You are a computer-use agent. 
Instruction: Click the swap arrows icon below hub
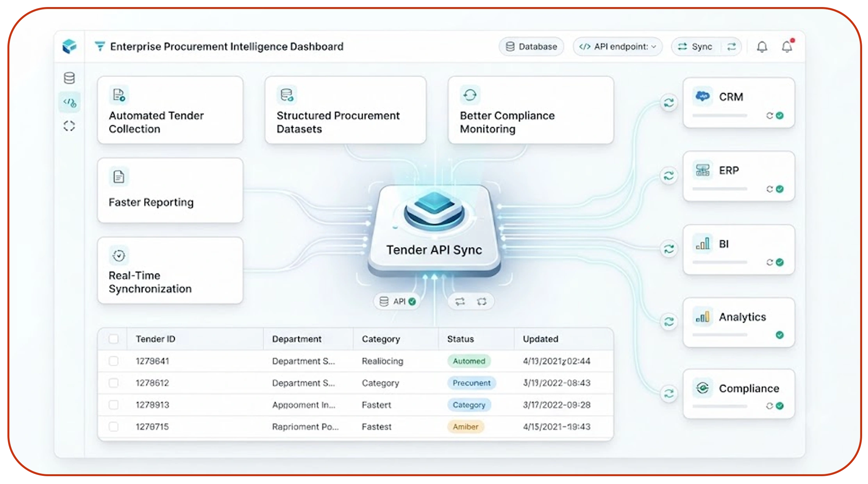(460, 301)
